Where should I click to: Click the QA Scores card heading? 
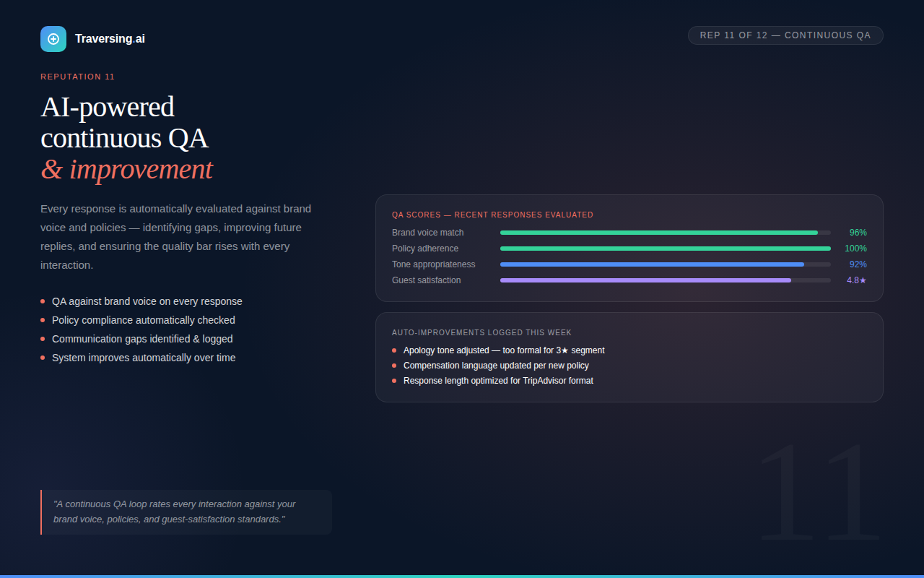point(492,215)
